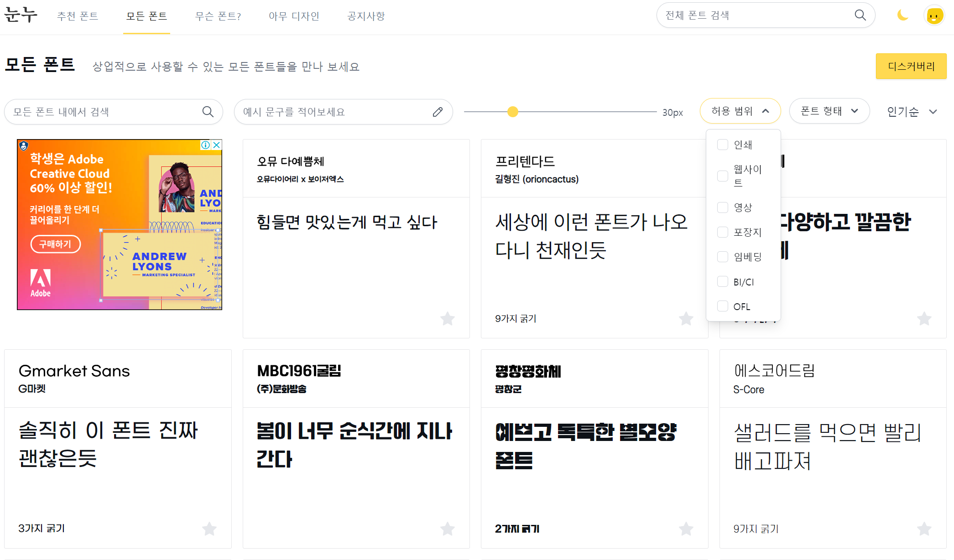Click the 구매하기 button in ad

[x=55, y=244]
